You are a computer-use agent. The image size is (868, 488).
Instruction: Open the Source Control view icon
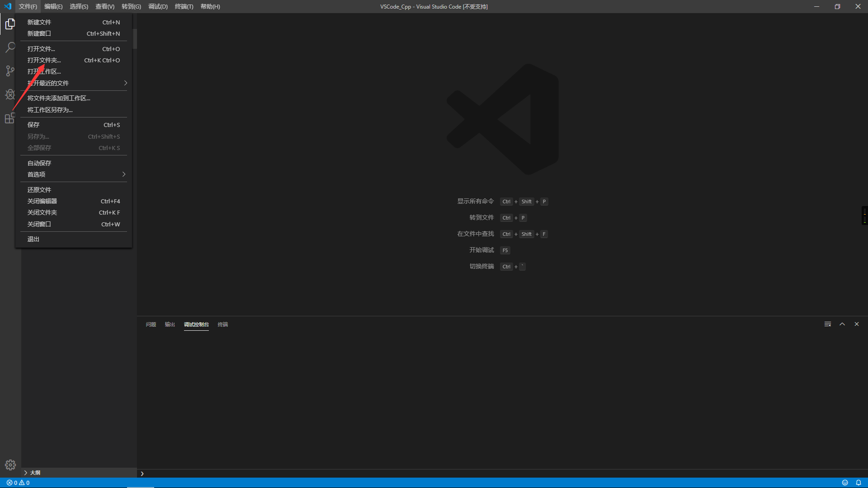[x=10, y=71]
